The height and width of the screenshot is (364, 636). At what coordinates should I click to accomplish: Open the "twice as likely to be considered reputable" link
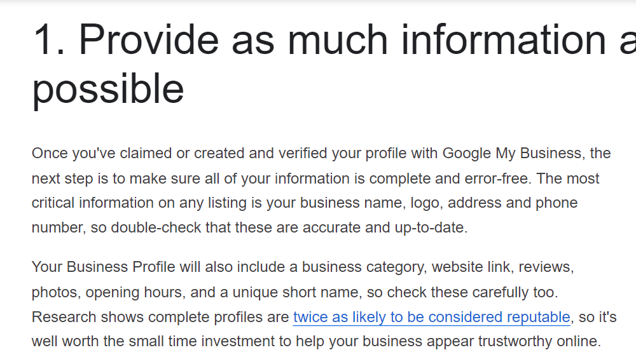pyautogui.click(x=431, y=317)
